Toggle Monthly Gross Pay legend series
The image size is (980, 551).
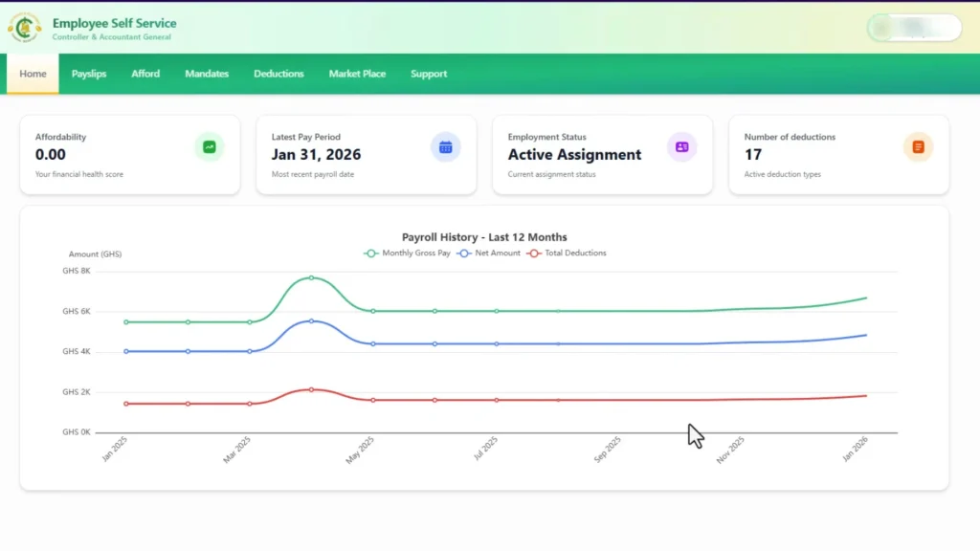407,253
